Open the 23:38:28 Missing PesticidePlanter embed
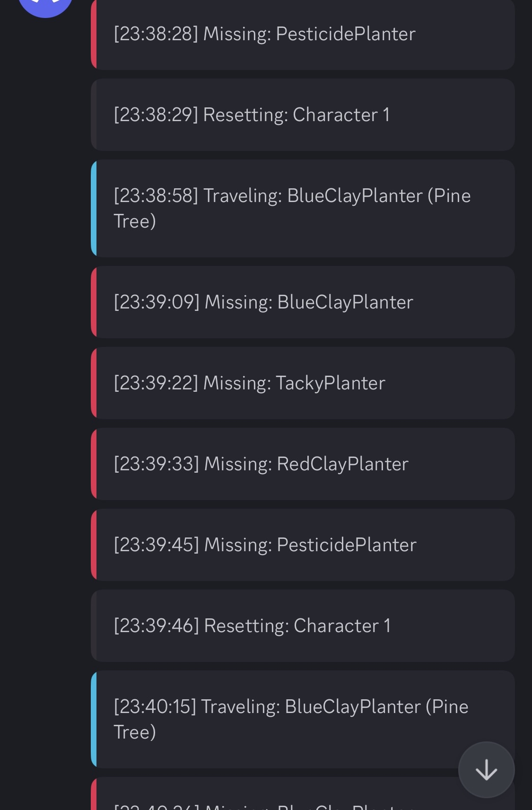532x810 pixels. [x=303, y=34]
